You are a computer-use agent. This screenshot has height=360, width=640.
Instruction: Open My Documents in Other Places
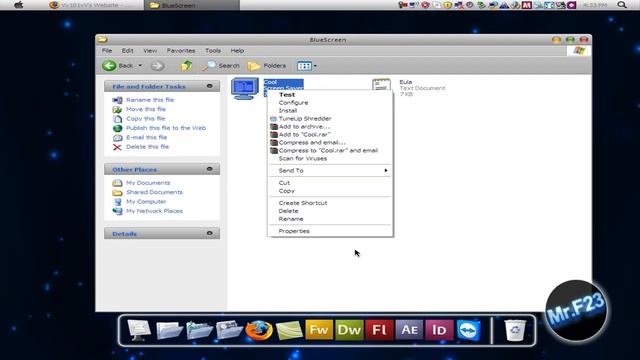148,183
